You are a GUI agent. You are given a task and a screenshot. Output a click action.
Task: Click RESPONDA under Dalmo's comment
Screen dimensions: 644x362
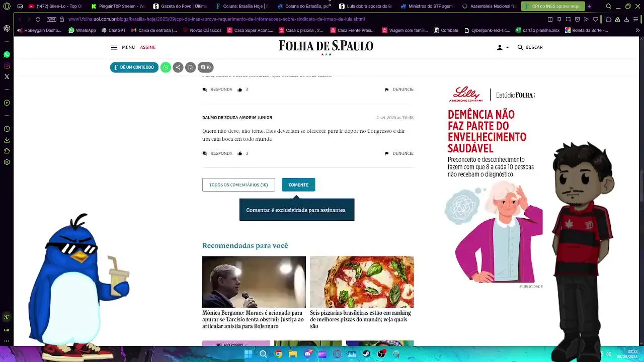point(217,153)
